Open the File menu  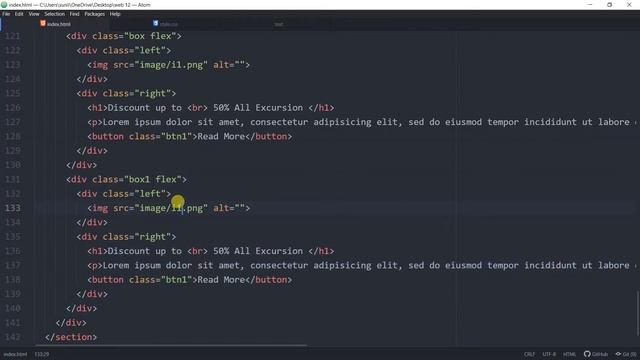click(x=6, y=14)
